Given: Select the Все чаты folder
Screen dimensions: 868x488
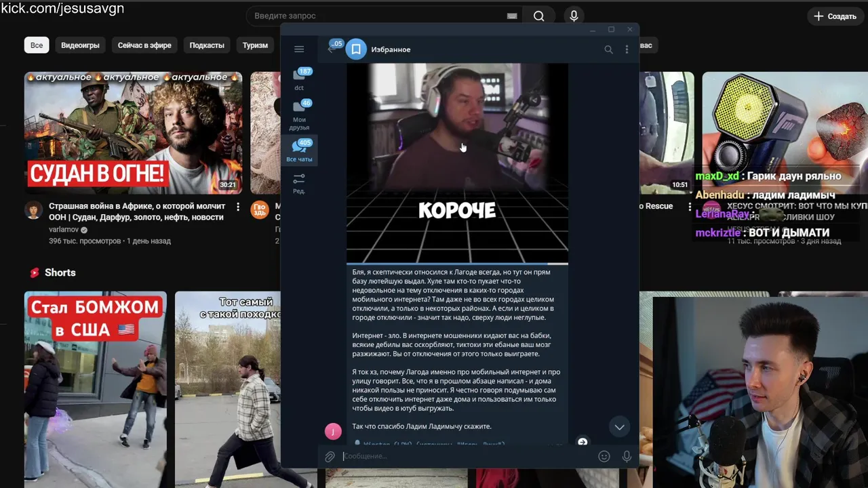Looking at the screenshot, I should click(299, 150).
